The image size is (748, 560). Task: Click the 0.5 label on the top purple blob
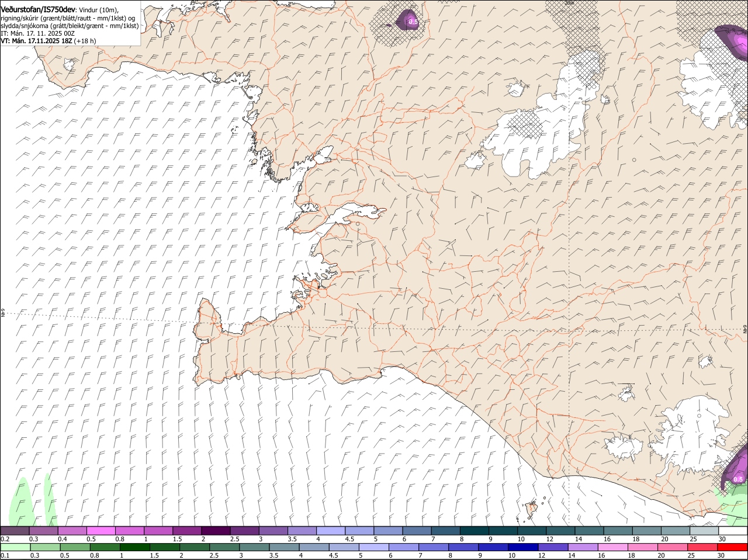[x=413, y=22]
